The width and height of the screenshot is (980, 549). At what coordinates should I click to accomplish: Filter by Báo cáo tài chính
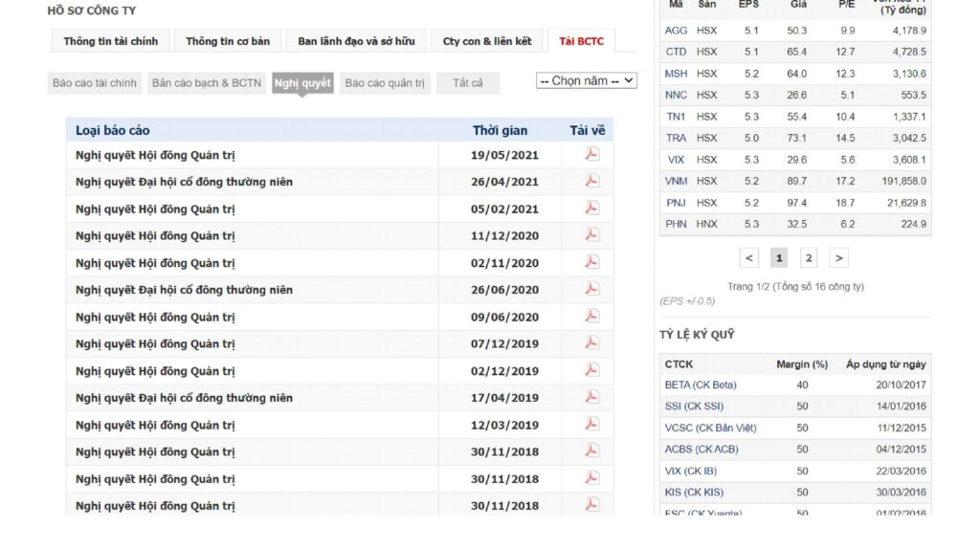click(x=95, y=83)
